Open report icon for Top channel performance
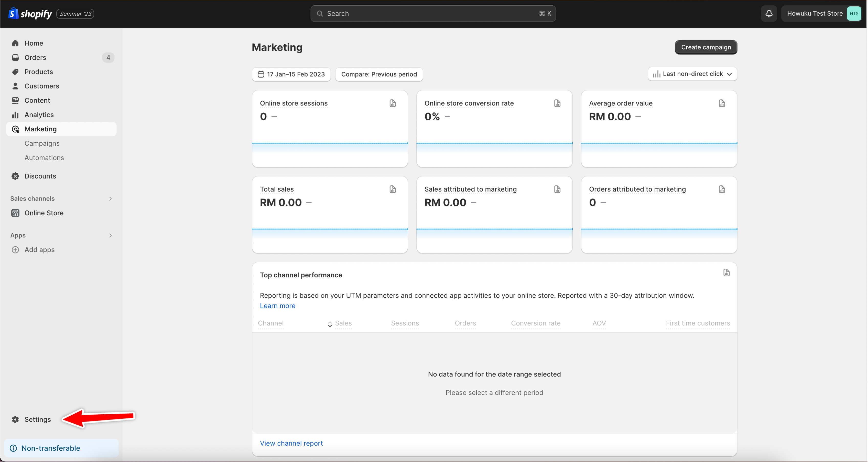 [x=726, y=272]
